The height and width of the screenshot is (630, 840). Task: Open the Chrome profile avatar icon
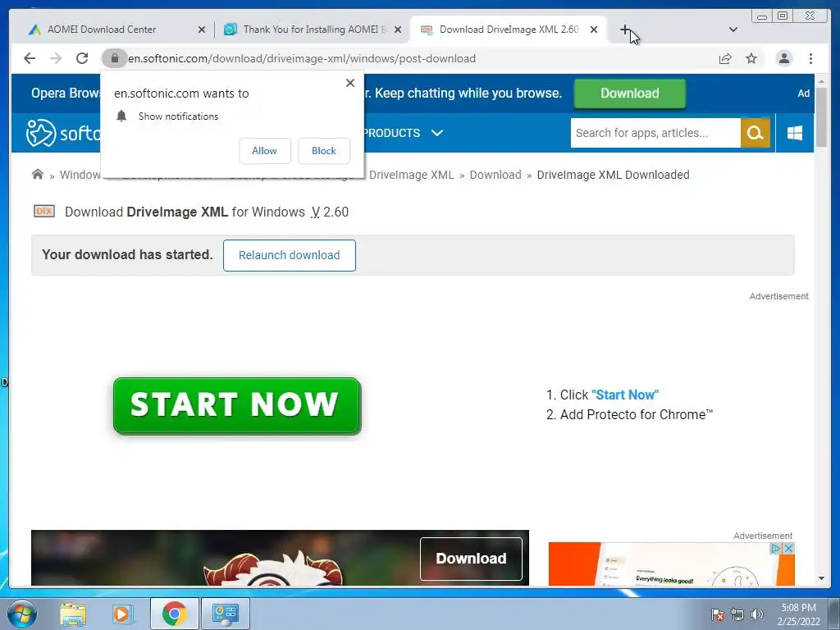tap(783, 58)
